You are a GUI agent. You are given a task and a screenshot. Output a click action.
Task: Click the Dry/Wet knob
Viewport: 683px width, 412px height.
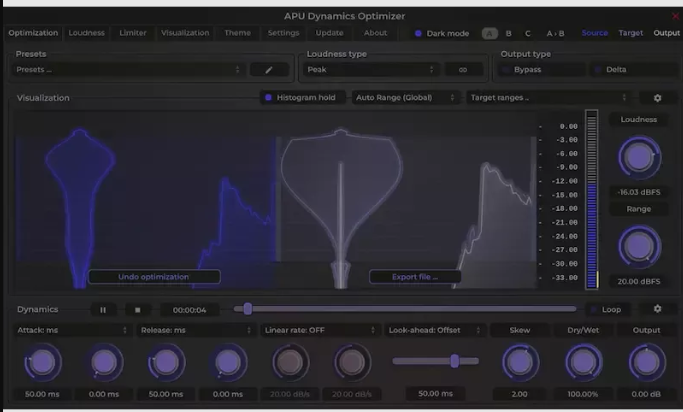point(583,362)
